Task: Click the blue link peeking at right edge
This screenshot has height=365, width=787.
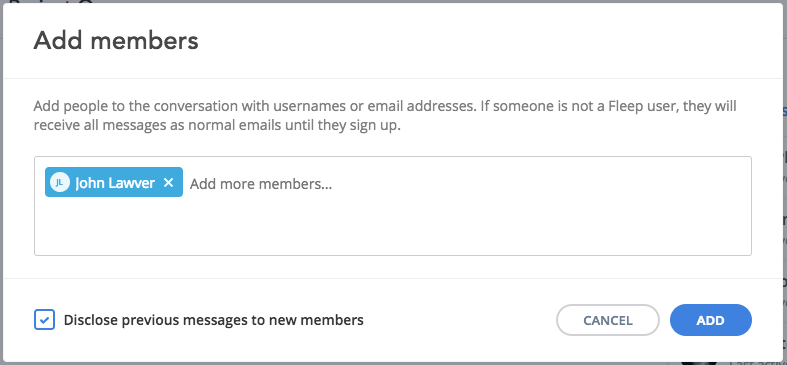Action: [x=784, y=110]
